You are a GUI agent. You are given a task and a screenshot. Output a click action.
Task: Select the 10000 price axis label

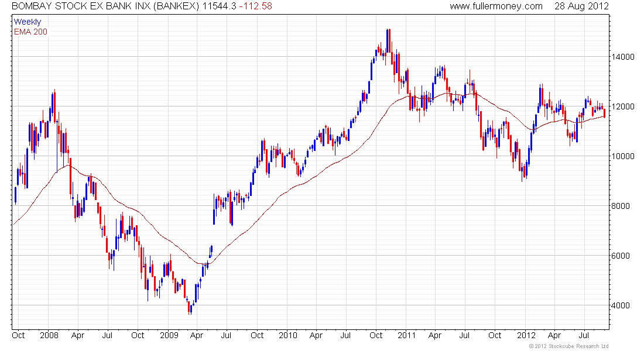point(623,156)
